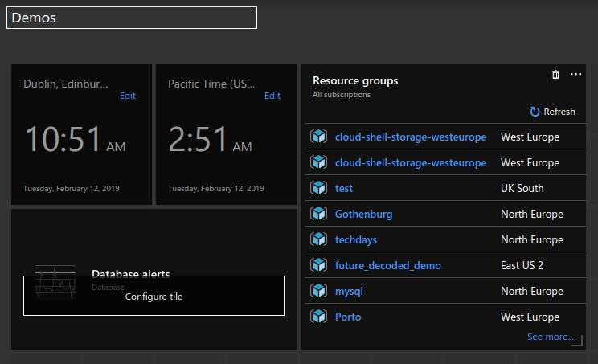Open the test resource group
Viewport: 598px width, 364px height.
pos(344,188)
